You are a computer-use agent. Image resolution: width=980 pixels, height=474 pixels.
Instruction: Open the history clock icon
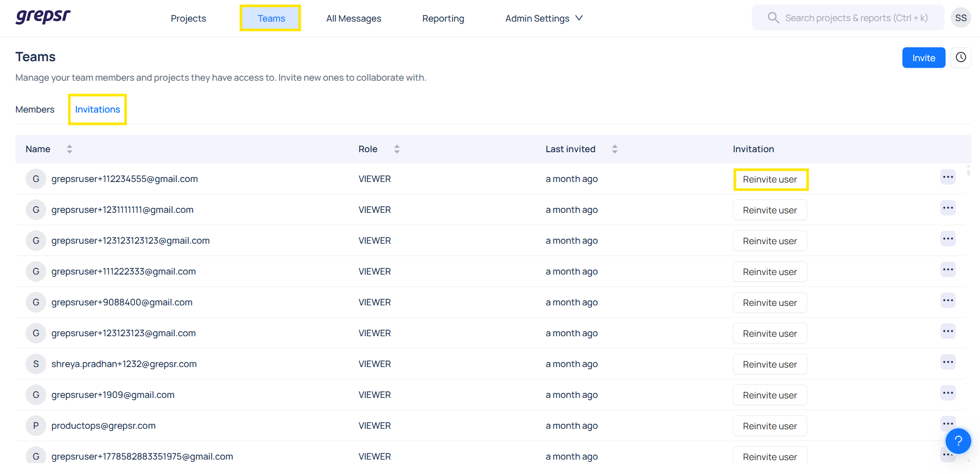[x=960, y=58]
